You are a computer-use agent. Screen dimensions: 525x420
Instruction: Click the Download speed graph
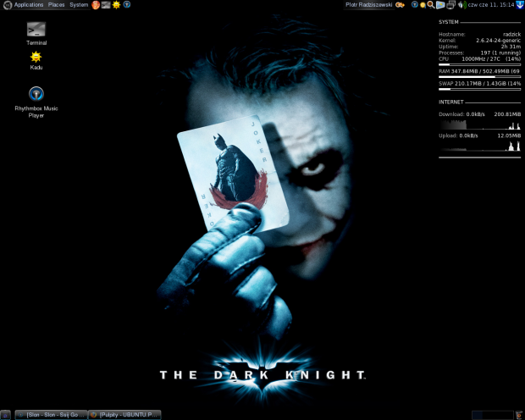479,125
